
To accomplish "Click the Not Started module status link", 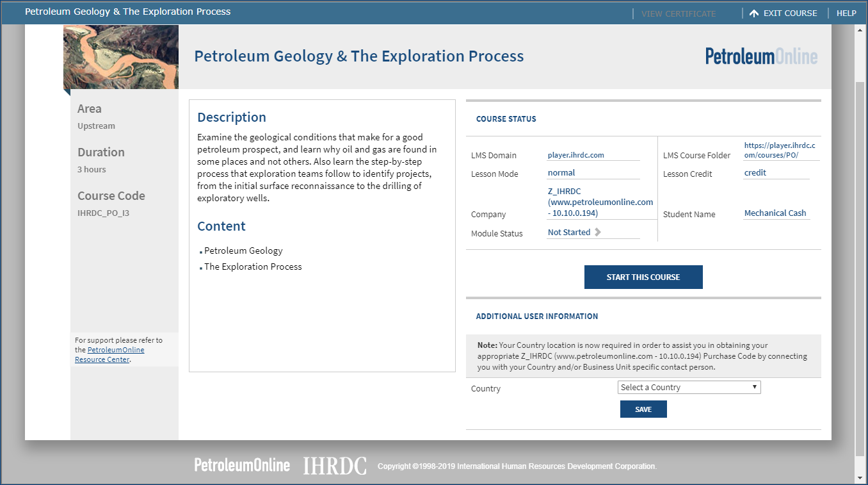I will [x=569, y=232].
